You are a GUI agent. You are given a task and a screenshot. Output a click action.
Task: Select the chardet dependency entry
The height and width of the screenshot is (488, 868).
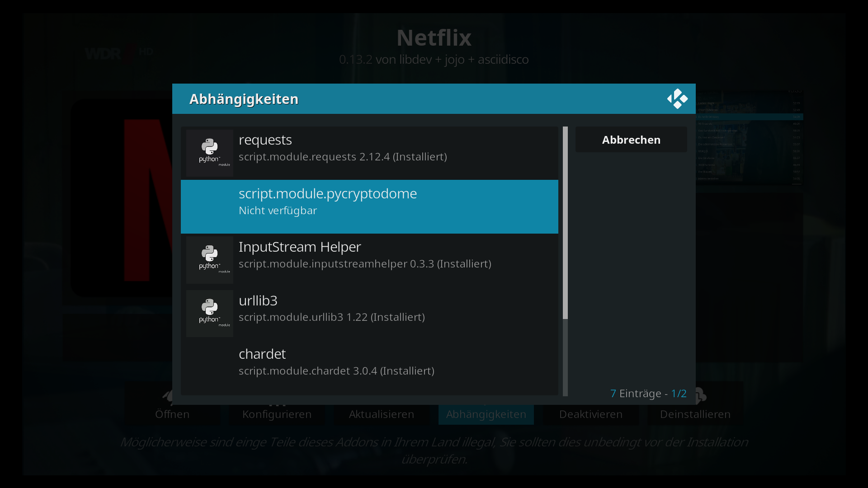(x=369, y=367)
